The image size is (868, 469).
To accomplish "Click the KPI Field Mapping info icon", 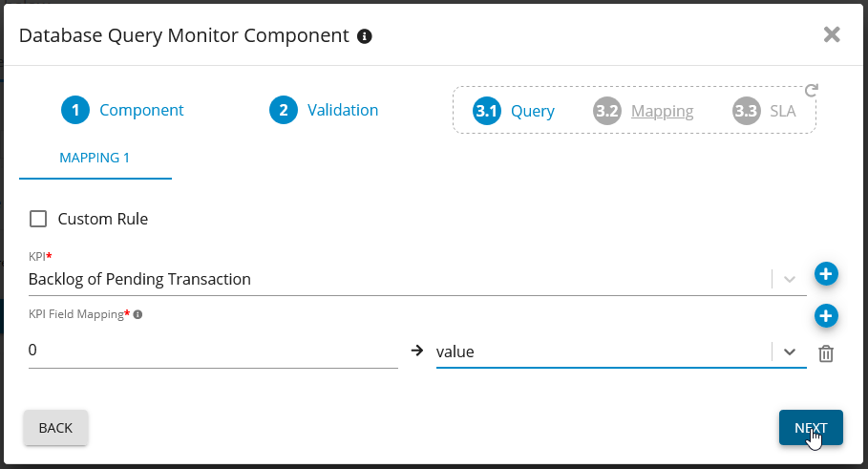I will pyautogui.click(x=138, y=313).
